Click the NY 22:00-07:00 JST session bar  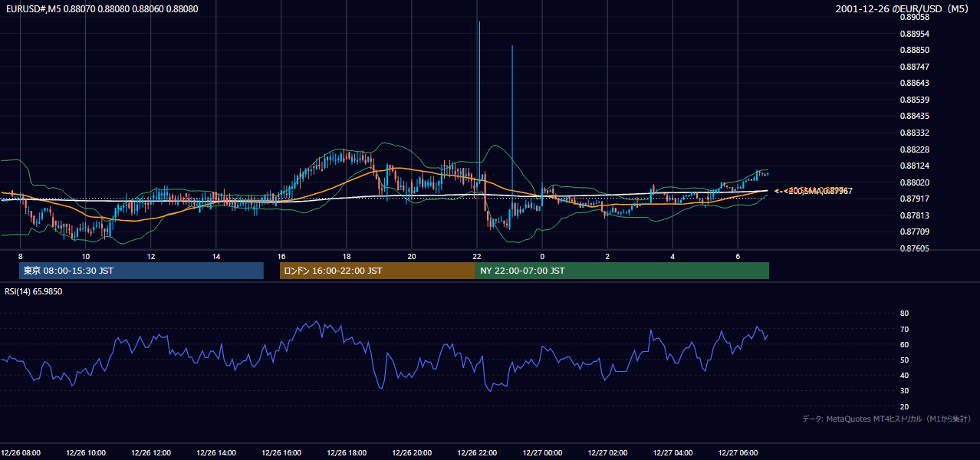[622, 271]
